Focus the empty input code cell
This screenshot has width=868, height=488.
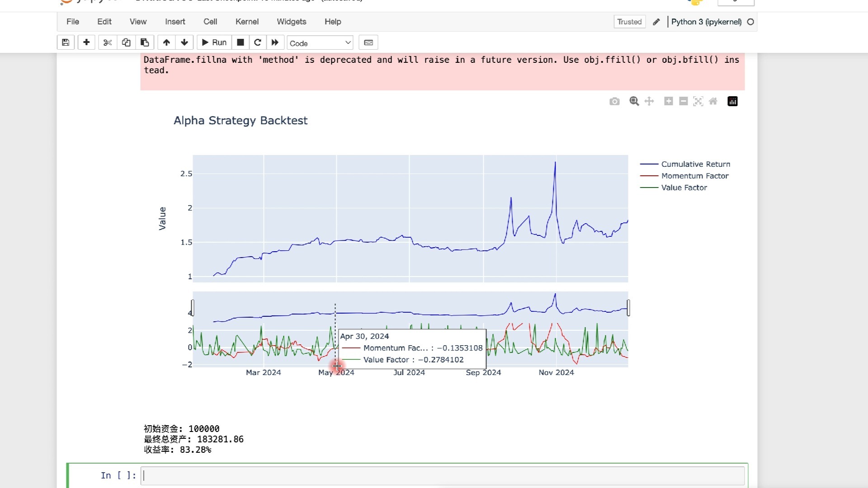click(x=442, y=476)
